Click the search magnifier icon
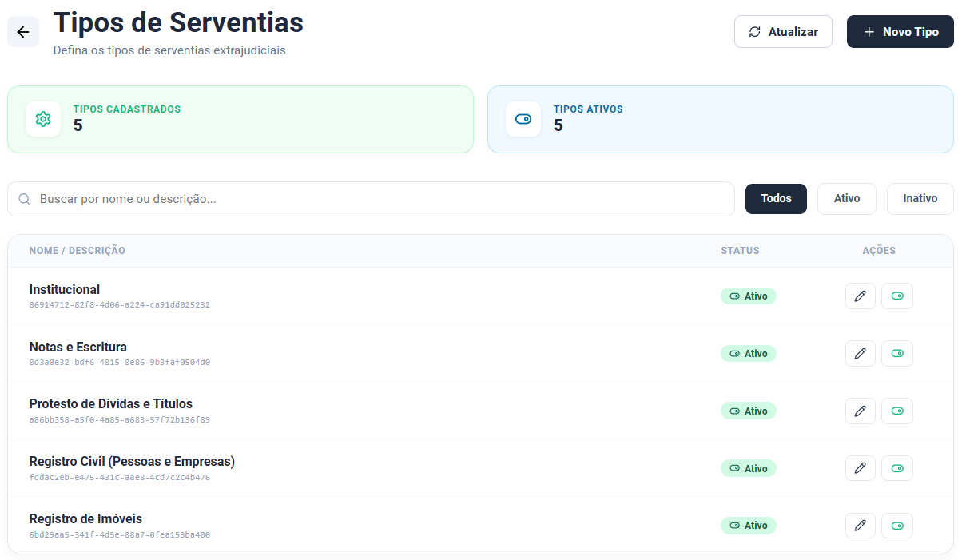The height and width of the screenshot is (560, 958). coord(25,199)
